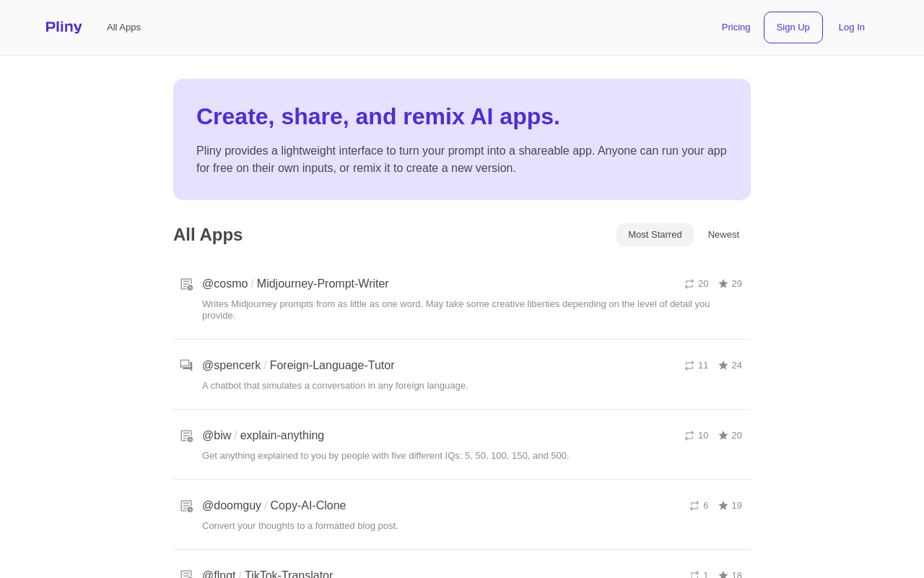The image size is (924, 578).
Task: Click the Pliny logo
Action: tap(64, 27)
